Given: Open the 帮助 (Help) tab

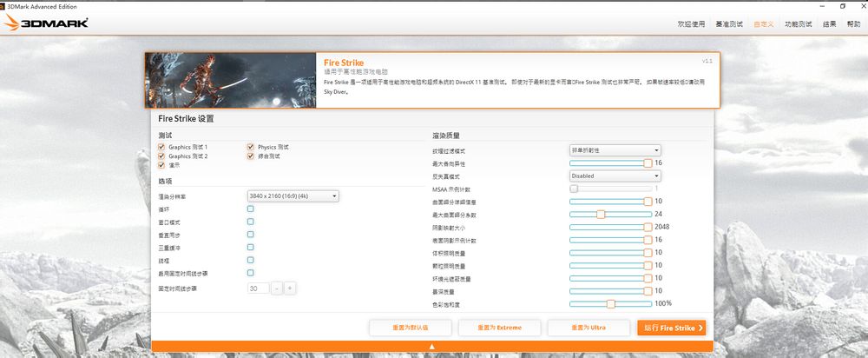Looking at the screenshot, I should [x=853, y=24].
